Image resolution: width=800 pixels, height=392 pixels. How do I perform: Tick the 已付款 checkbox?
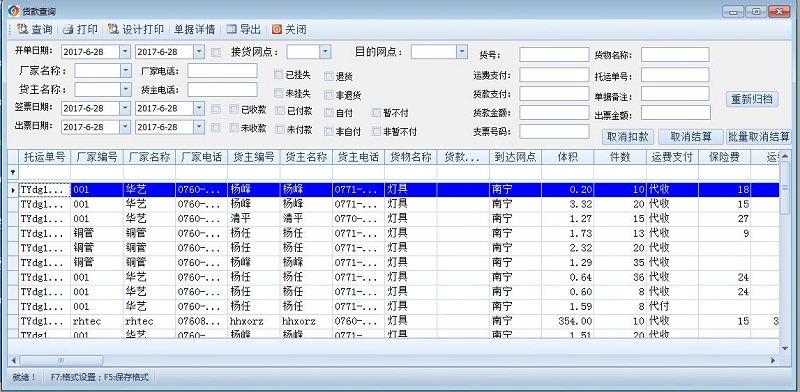pos(280,110)
